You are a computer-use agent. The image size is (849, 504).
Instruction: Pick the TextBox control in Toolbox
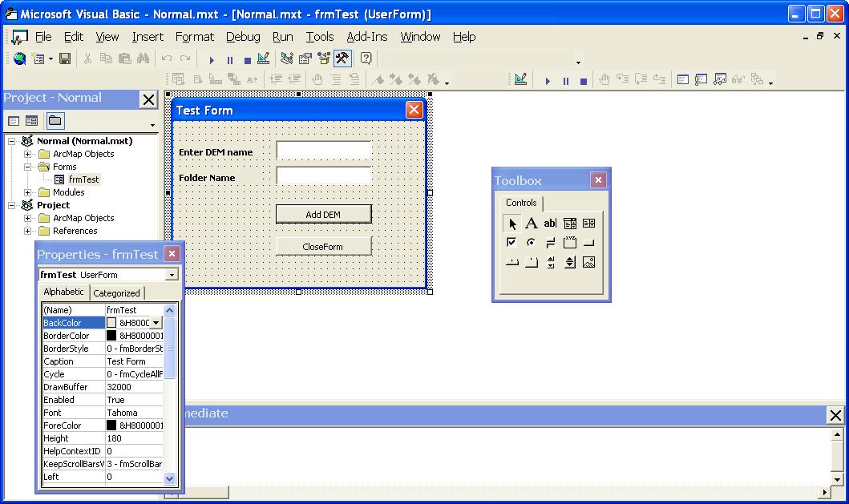pyautogui.click(x=550, y=224)
